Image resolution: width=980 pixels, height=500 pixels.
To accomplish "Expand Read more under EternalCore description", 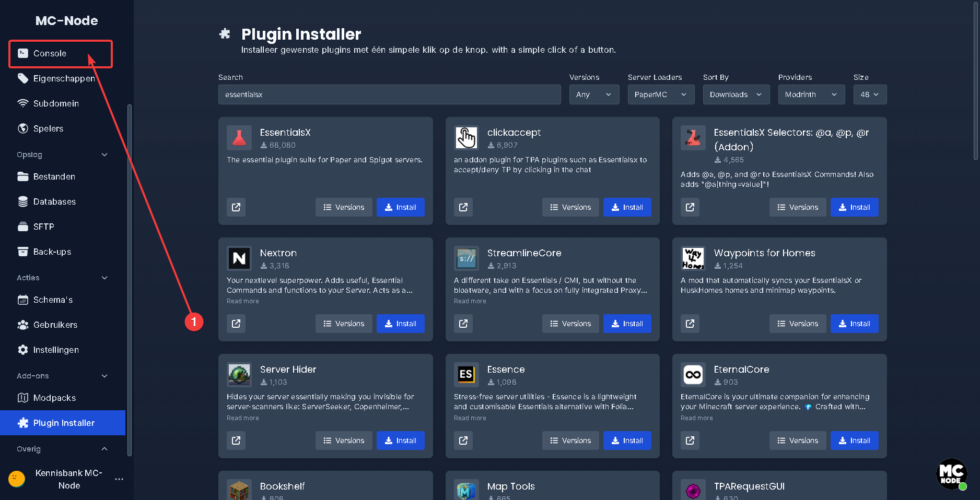I will click(697, 418).
